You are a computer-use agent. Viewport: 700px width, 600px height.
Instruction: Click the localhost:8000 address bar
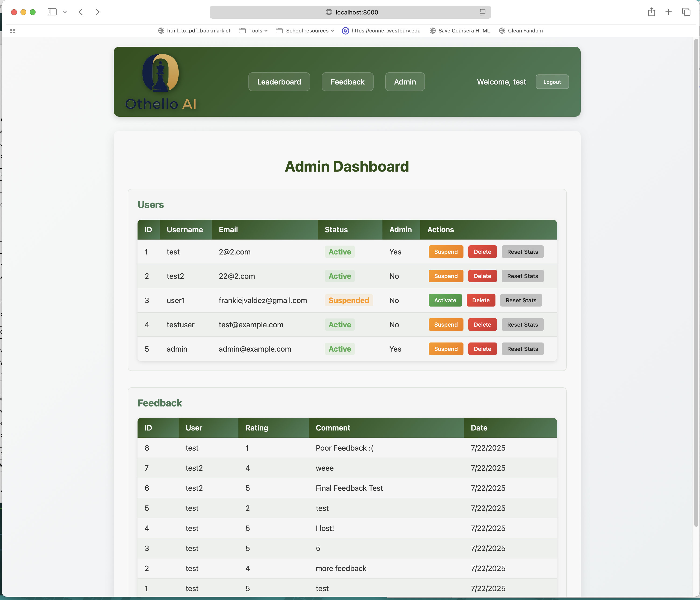pos(350,12)
